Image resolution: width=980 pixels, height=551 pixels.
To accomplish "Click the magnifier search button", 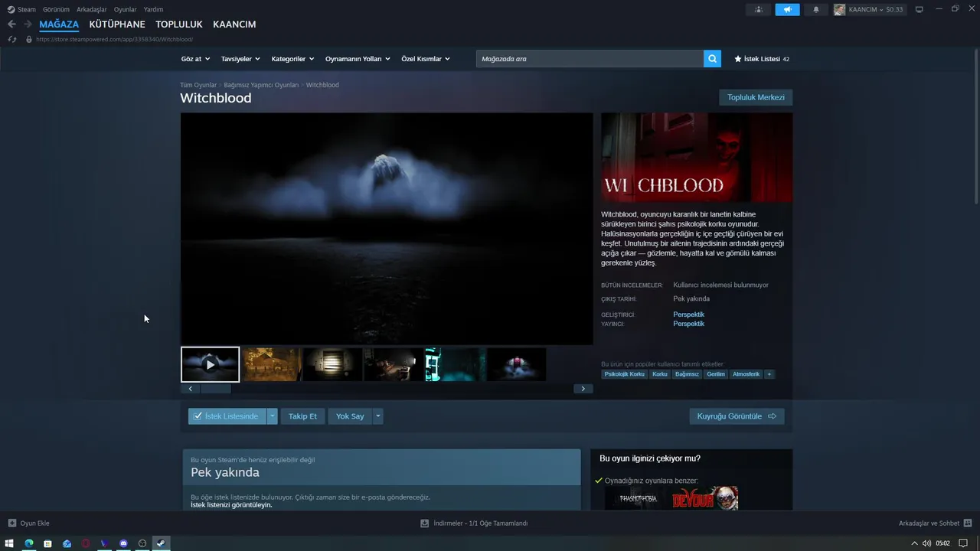I will 712,59.
